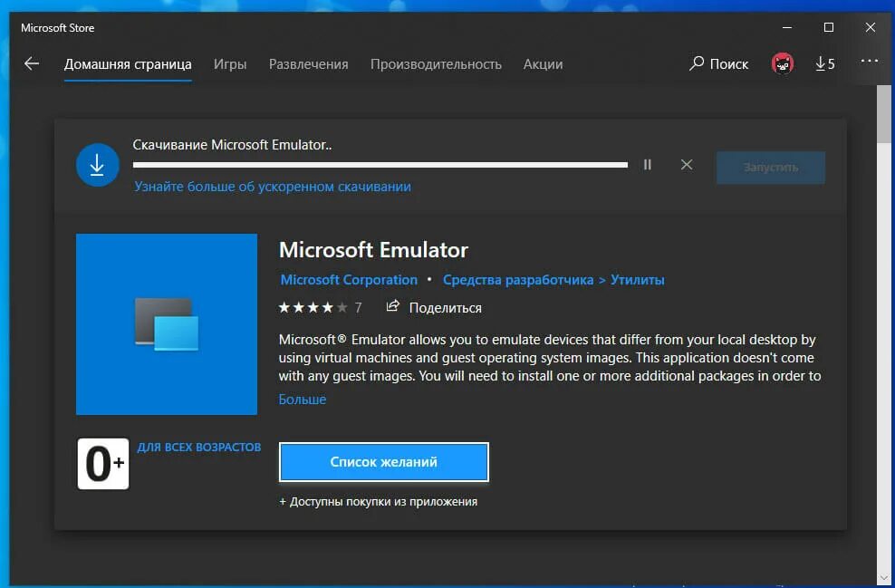Expand the description with Больше

(303, 399)
